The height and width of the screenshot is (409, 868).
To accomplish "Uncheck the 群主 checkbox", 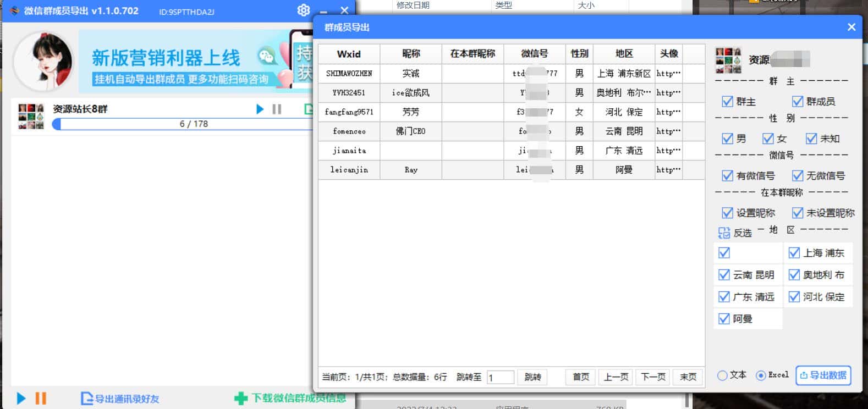I will point(727,102).
